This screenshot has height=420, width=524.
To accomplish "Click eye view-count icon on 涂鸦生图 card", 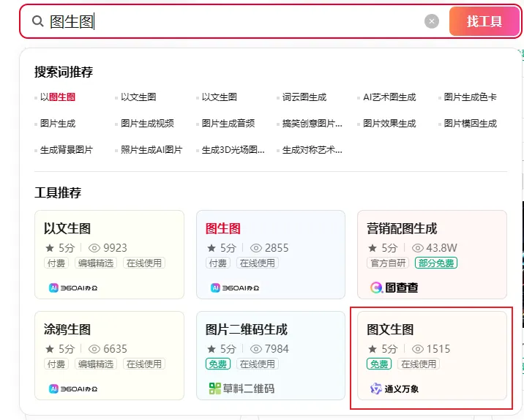I will tap(94, 349).
